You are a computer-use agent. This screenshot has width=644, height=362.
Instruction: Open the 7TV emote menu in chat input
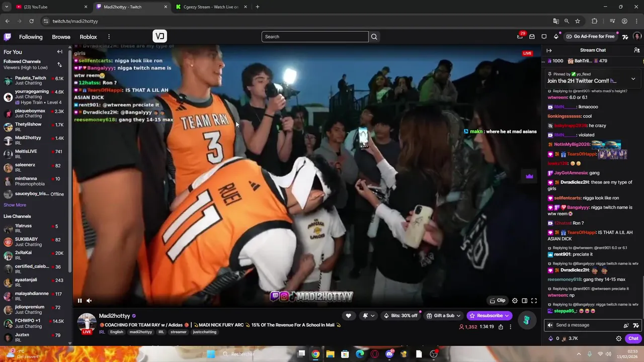click(x=636, y=325)
